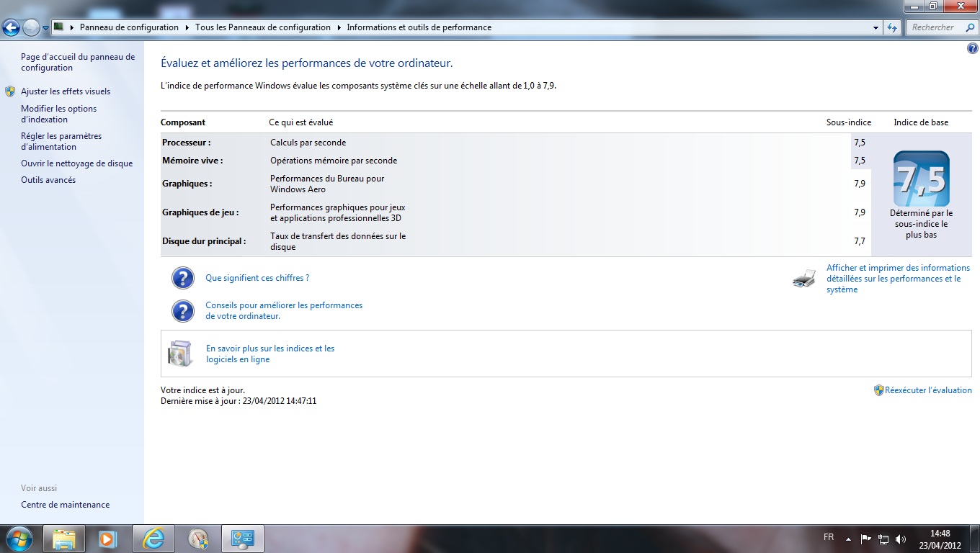Click the Rechercher search field

937,27
